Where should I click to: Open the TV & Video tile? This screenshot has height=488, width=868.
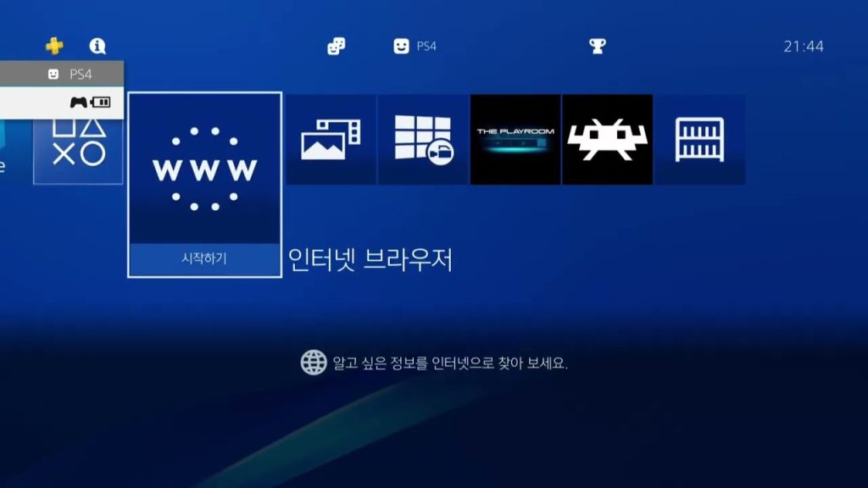click(423, 140)
